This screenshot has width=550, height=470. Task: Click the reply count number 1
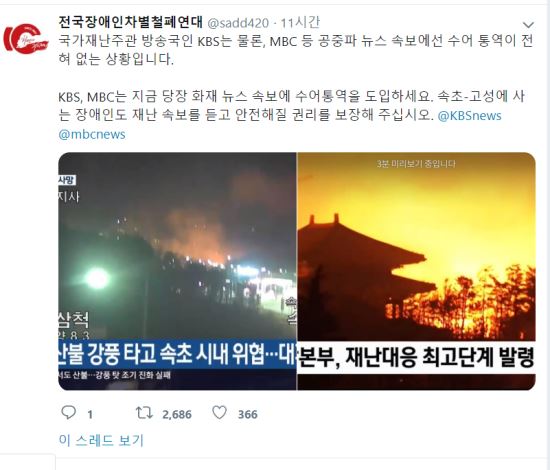pyautogui.click(x=90, y=415)
